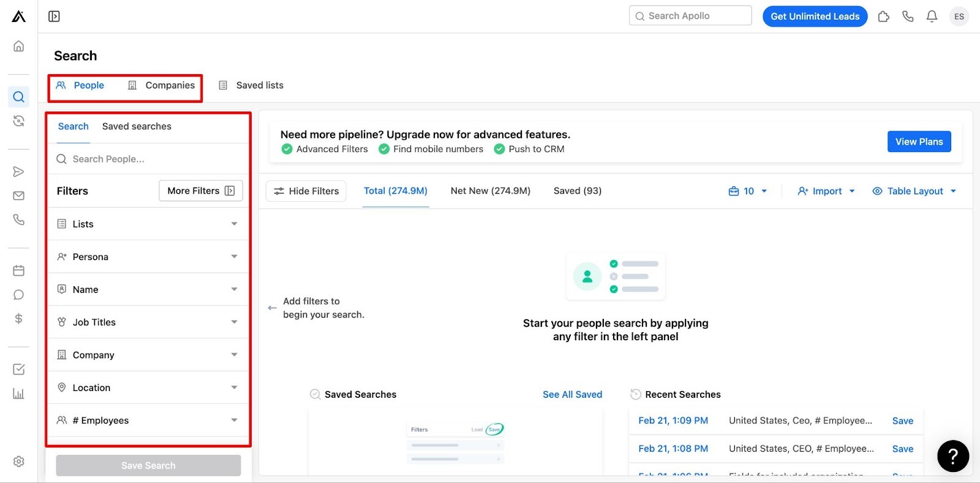The image size is (980, 483).
Task: Open the credits 10 dropdown
Action: [x=747, y=191]
